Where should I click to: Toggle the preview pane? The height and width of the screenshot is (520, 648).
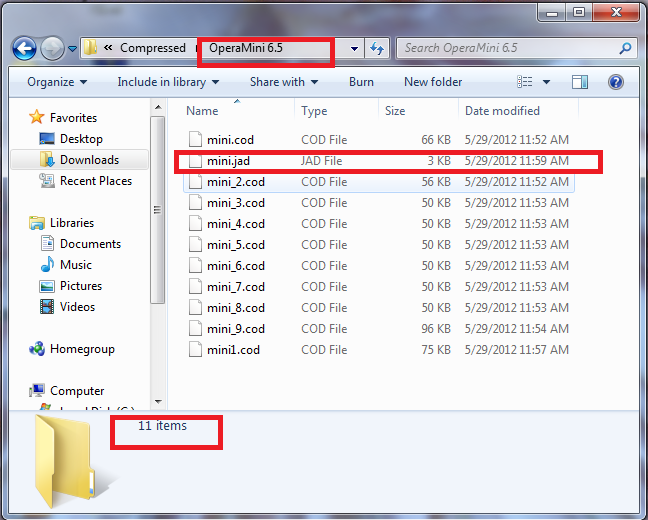pos(580,82)
